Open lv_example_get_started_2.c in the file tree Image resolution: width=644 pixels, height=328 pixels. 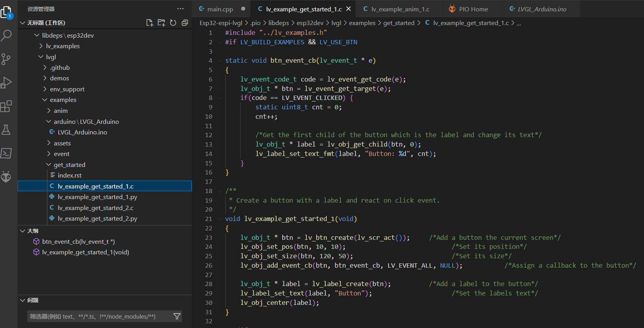(95, 208)
